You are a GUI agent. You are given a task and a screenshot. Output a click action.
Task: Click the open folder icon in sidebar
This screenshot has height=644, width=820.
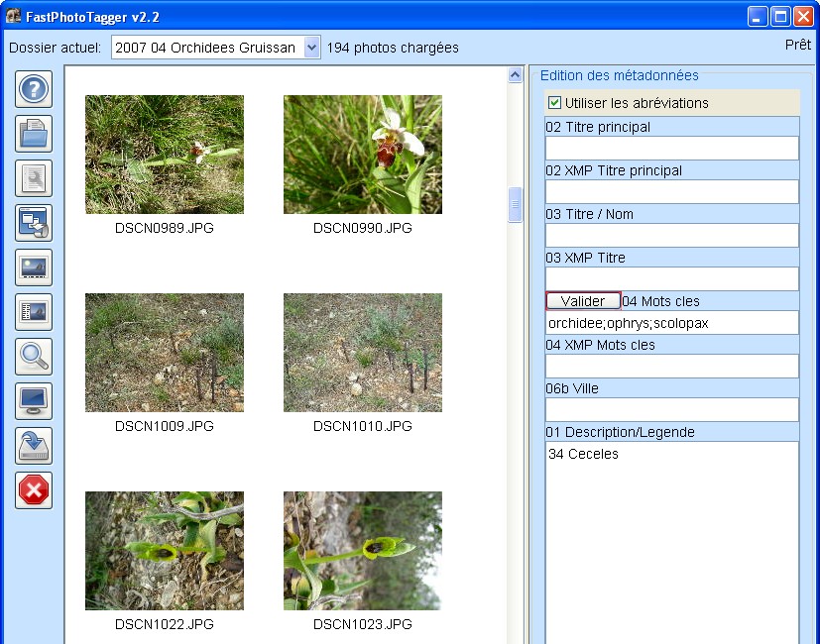coord(34,134)
